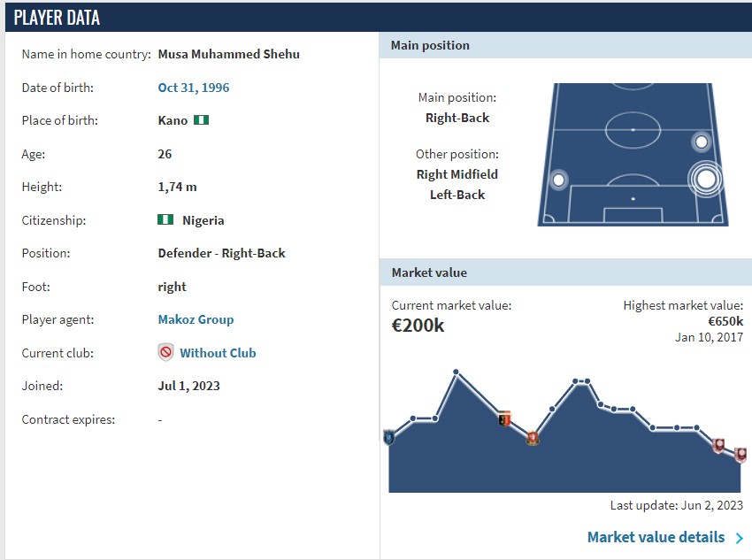Click the Player Data header bar
752x560 pixels.
[x=376, y=18]
